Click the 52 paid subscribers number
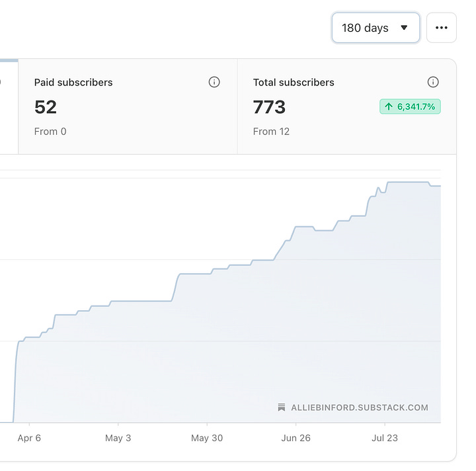The image size is (476, 471). [46, 107]
